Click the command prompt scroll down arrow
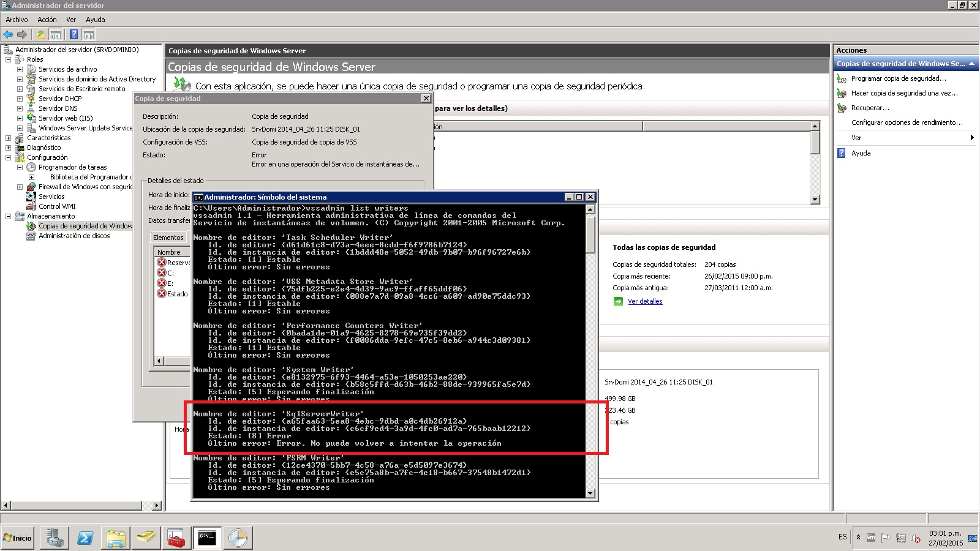This screenshot has width=980, height=551. tap(590, 493)
